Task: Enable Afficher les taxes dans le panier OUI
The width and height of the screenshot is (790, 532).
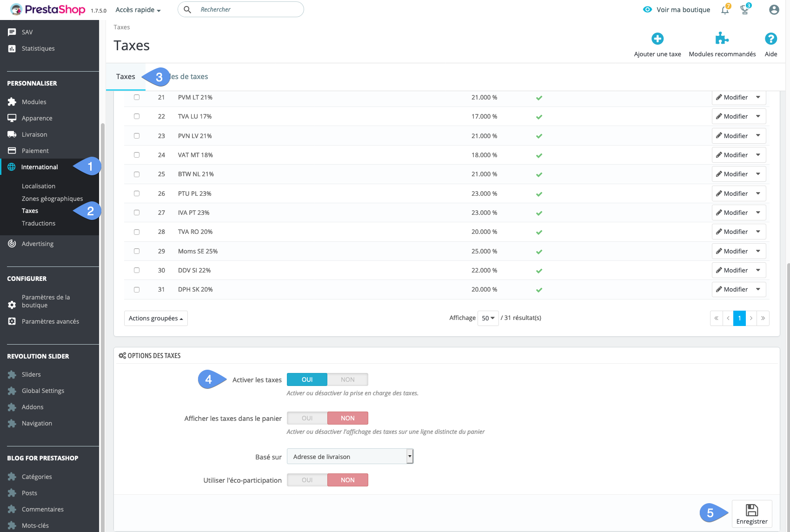Action: click(307, 418)
